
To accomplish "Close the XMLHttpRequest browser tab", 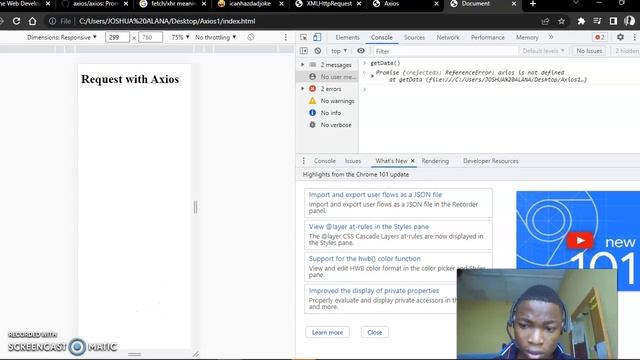I will 358,4.
